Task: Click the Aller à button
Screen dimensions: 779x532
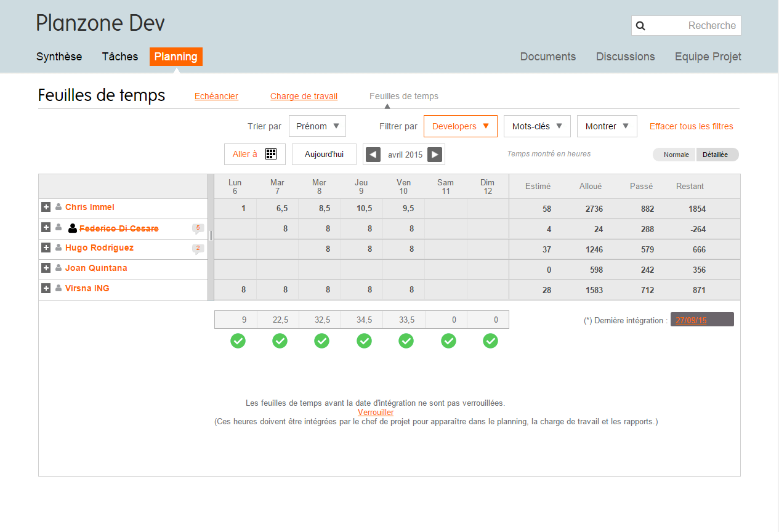Action: (255, 154)
